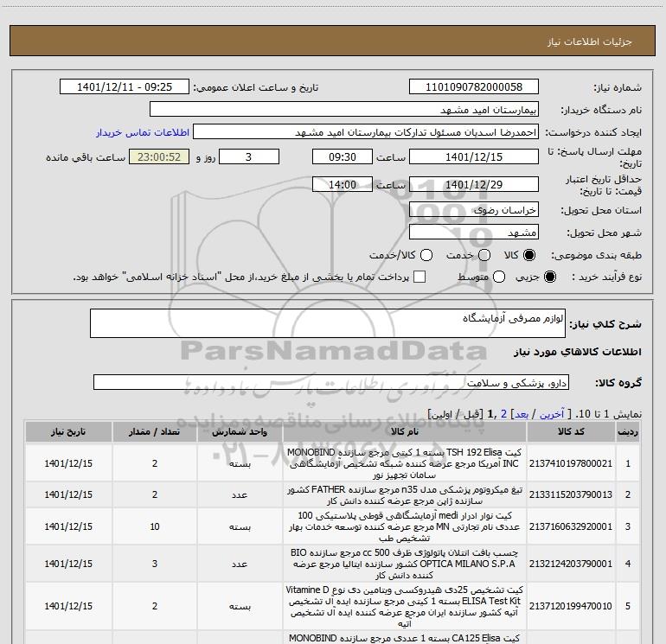Click item code 2132124203790001
The image size is (666, 644).
point(571,564)
